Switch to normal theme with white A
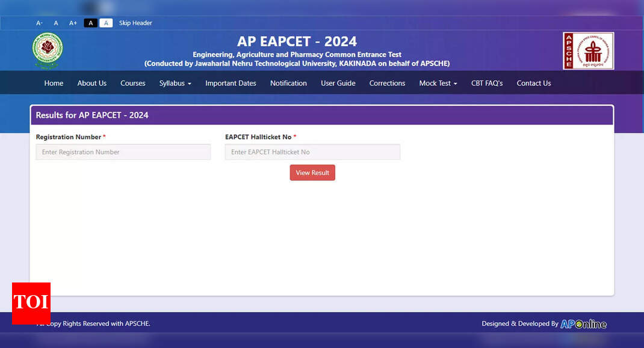644x348 pixels. [x=106, y=23]
